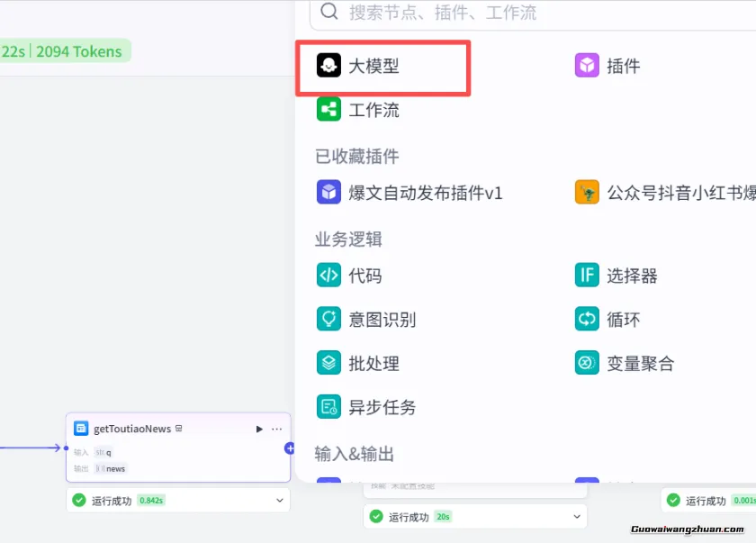
Task: Select the IF 选择器 selector node icon
Action: click(587, 276)
